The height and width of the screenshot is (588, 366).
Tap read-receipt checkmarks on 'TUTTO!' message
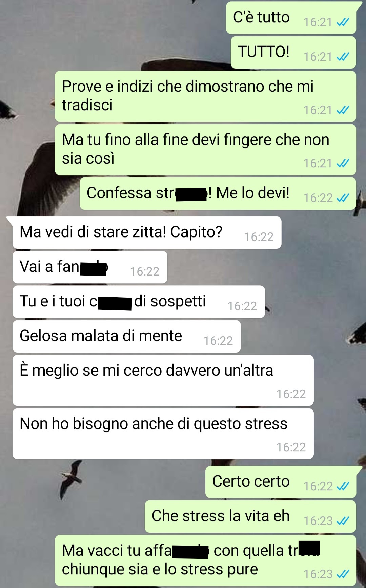343,57
